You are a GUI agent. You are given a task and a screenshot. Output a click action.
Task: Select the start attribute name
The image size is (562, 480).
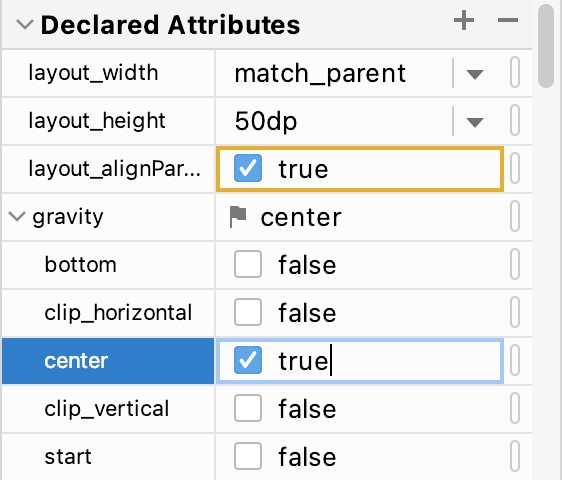(68, 457)
